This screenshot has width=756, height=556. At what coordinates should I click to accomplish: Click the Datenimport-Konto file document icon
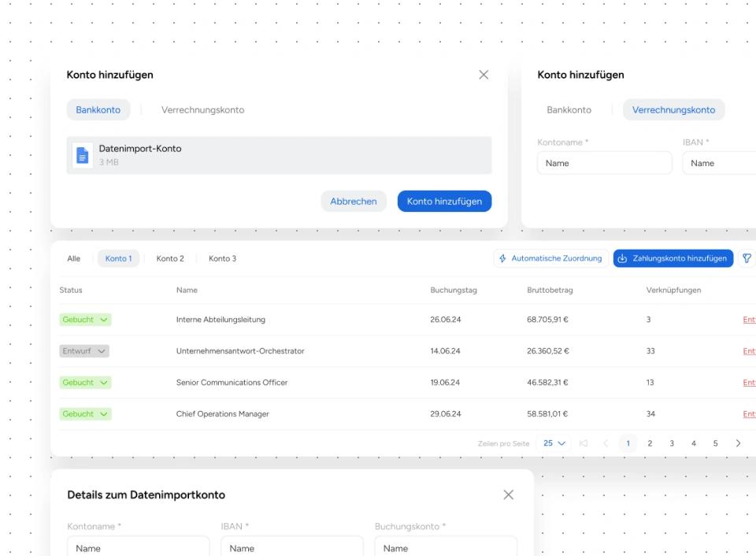point(83,155)
